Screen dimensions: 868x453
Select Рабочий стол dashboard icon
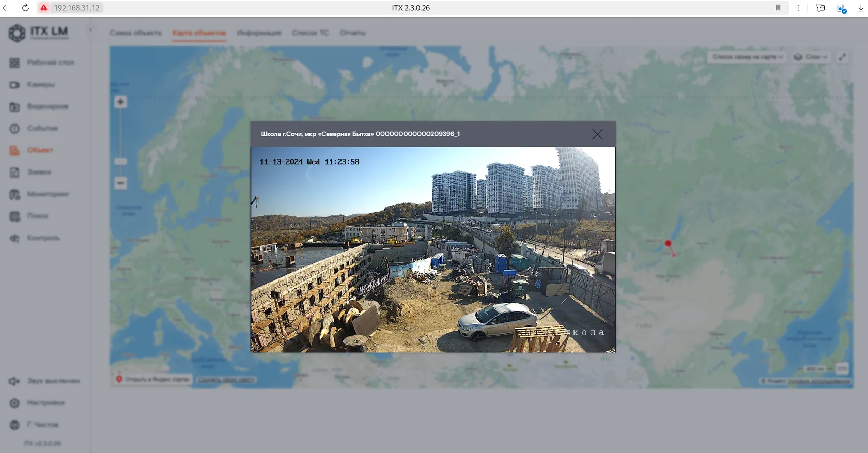click(14, 63)
